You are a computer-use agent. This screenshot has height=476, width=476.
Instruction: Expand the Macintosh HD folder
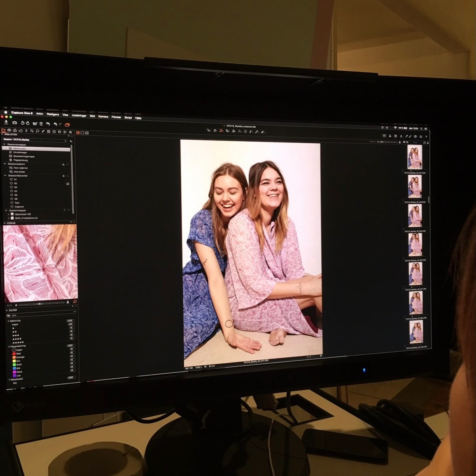pyautogui.click(x=8, y=214)
